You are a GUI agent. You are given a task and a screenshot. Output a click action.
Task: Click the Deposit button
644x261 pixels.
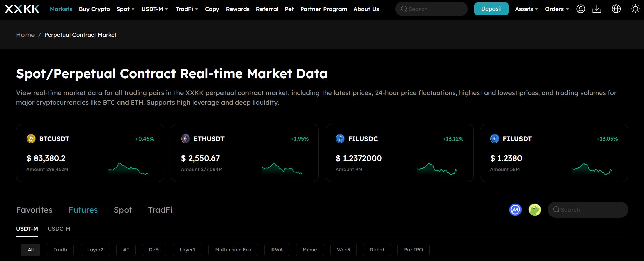tap(491, 9)
